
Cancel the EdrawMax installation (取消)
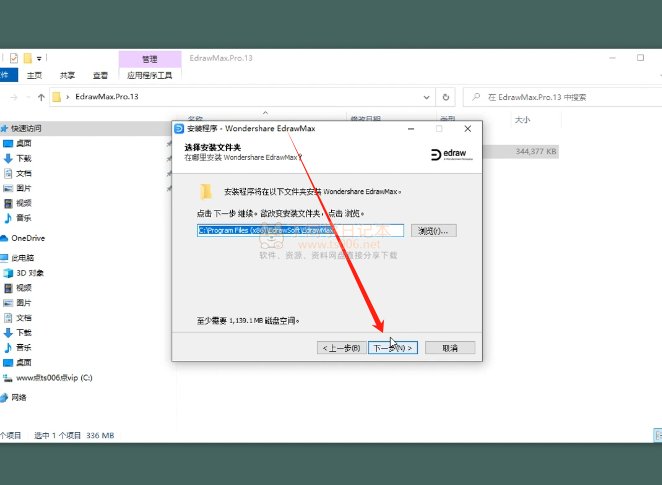(x=450, y=348)
